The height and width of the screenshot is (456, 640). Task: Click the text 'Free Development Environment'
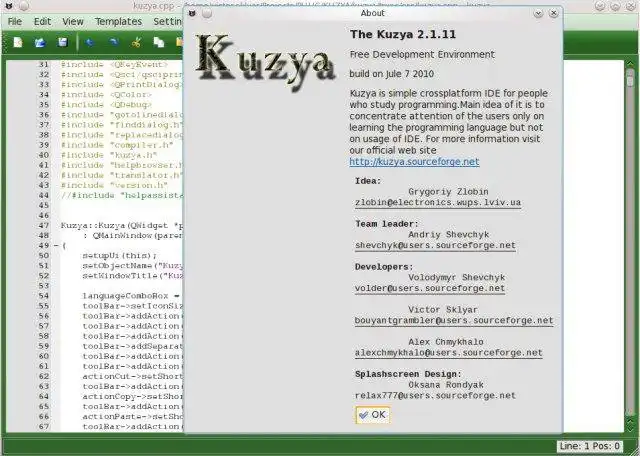pos(422,54)
